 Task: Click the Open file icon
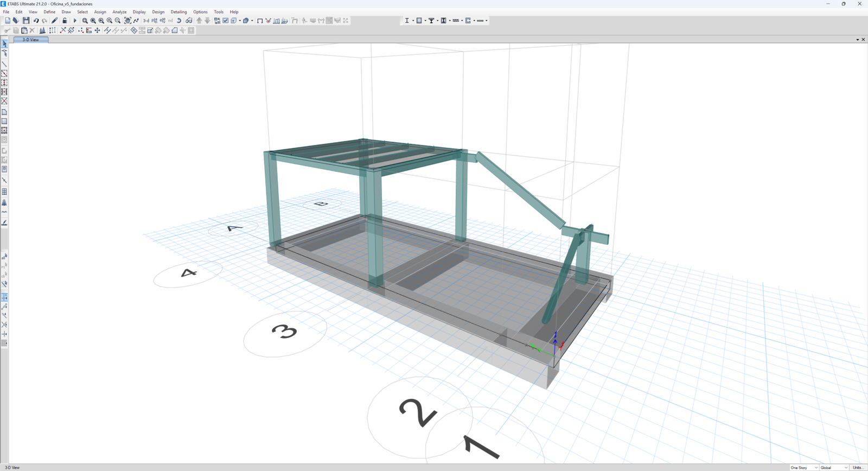pos(16,21)
